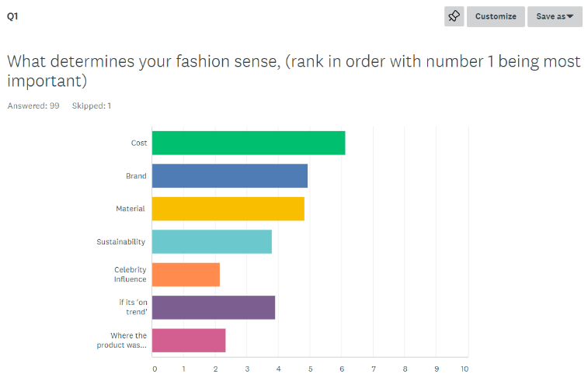Select the teal Sustainability bar
The width and height of the screenshot is (588, 388).
[212, 241]
